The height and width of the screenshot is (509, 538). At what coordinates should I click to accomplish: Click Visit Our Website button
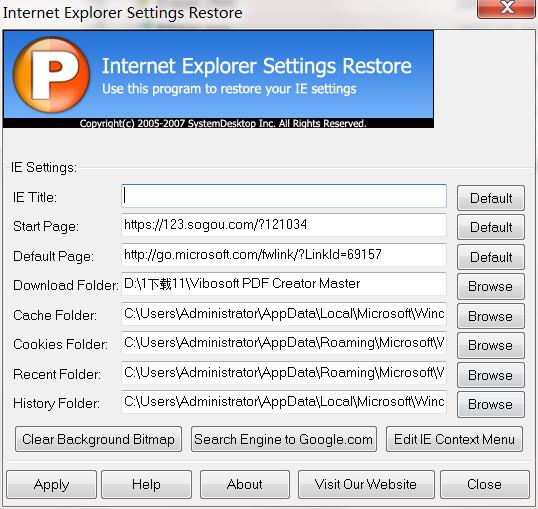tap(366, 485)
